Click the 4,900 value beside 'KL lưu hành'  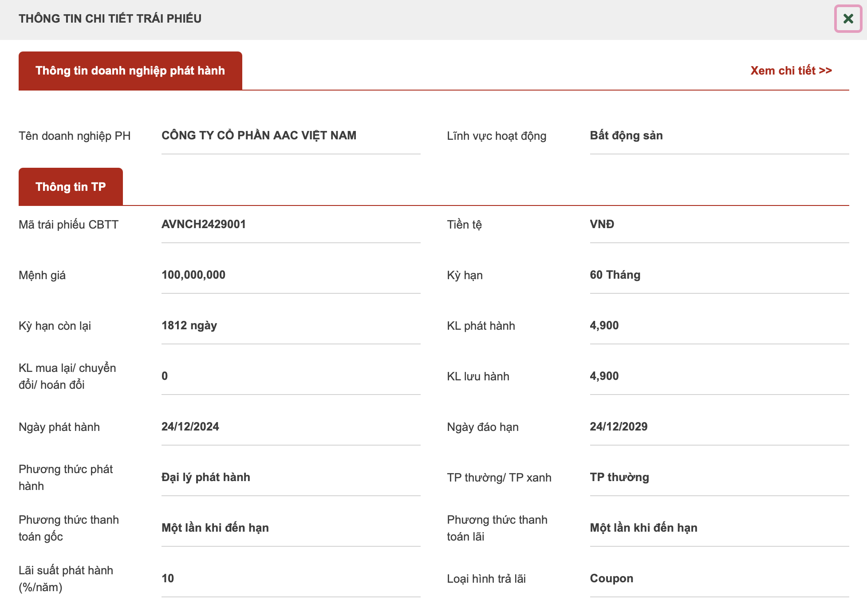pyautogui.click(x=604, y=376)
